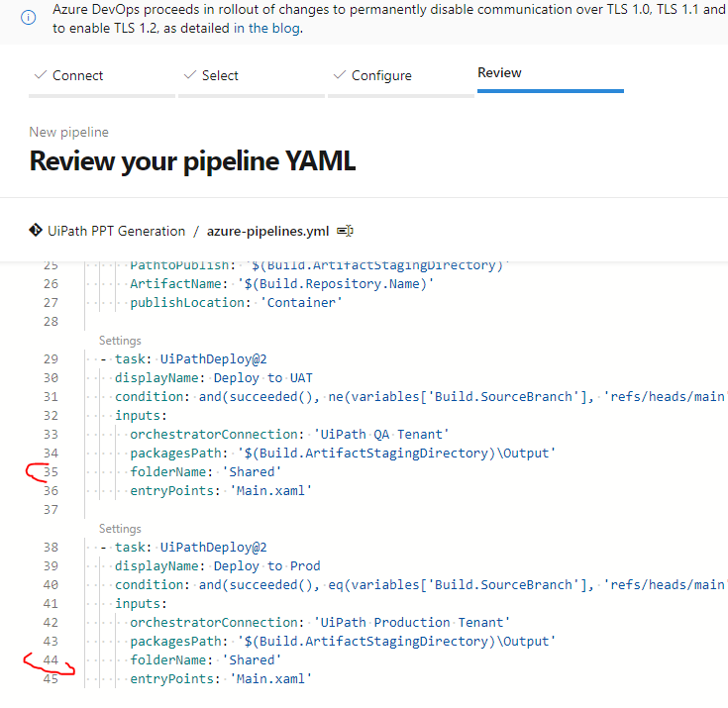Click the repository git icon

pos(36,231)
